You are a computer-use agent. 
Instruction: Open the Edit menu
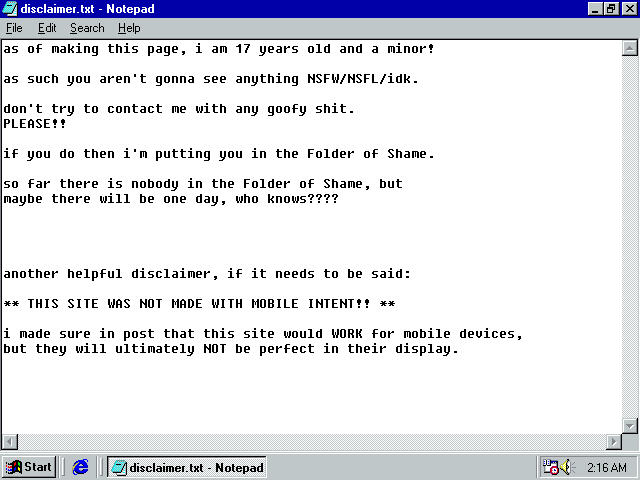[x=47, y=28]
